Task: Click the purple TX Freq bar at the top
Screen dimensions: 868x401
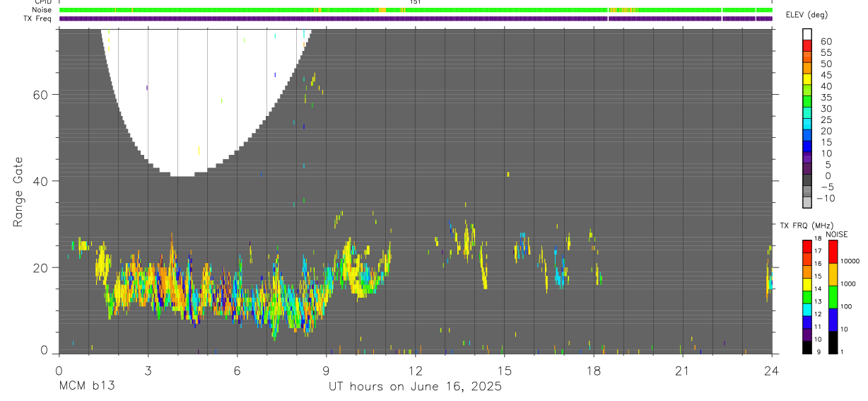Action: coord(416,18)
